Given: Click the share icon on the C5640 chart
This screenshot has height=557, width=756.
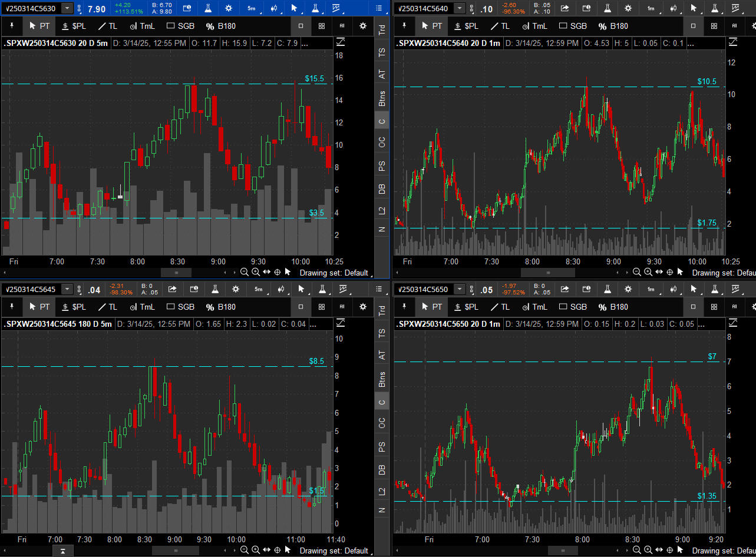Looking at the screenshot, I should click(x=564, y=8).
